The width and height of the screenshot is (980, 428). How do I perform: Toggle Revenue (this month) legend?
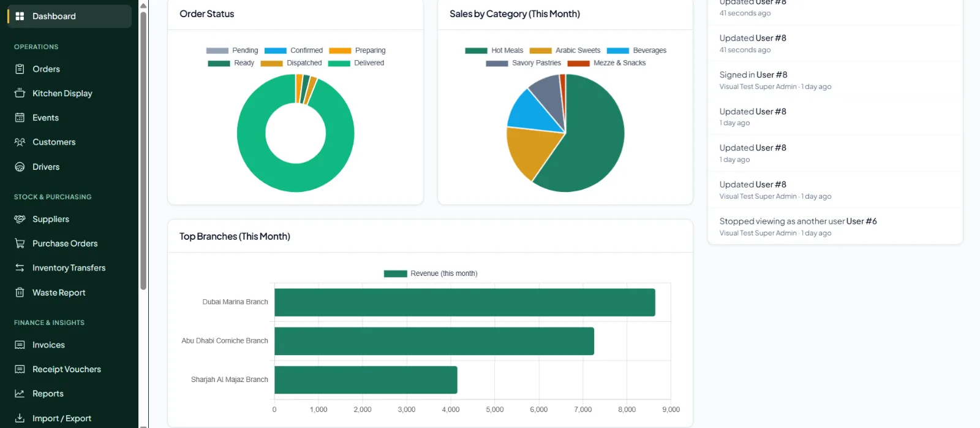pyautogui.click(x=431, y=273)
